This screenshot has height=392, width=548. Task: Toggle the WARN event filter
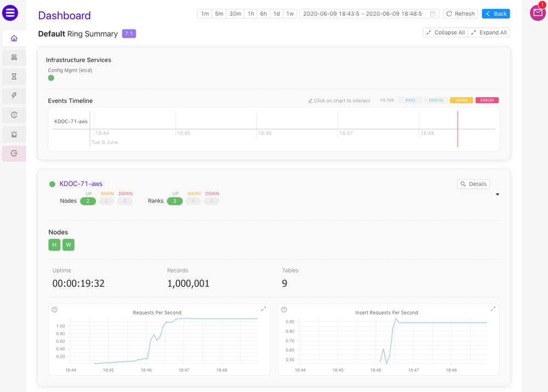coord(461,100)
